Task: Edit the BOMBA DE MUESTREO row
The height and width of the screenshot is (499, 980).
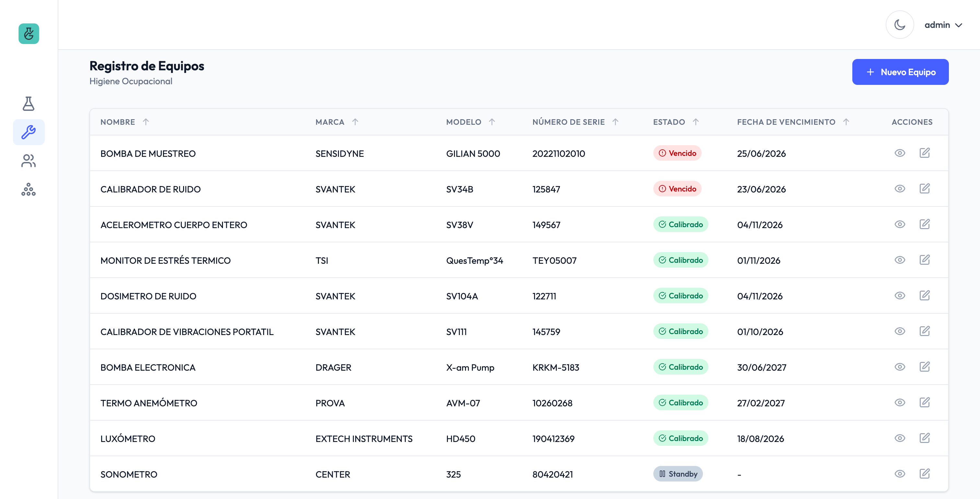Action: click(925, 153)
